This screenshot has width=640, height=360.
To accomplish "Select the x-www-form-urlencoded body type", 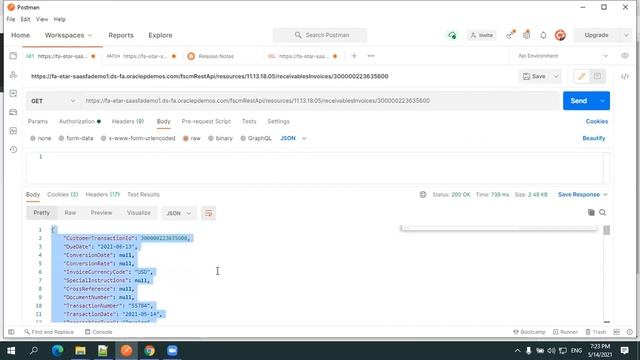I will (138, 138).
